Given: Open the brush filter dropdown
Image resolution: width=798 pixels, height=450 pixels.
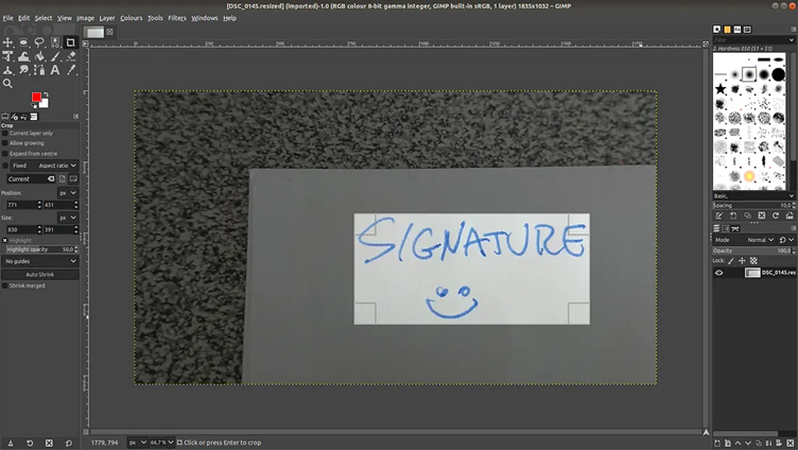Looking at the screenshot, I should 791,40.
